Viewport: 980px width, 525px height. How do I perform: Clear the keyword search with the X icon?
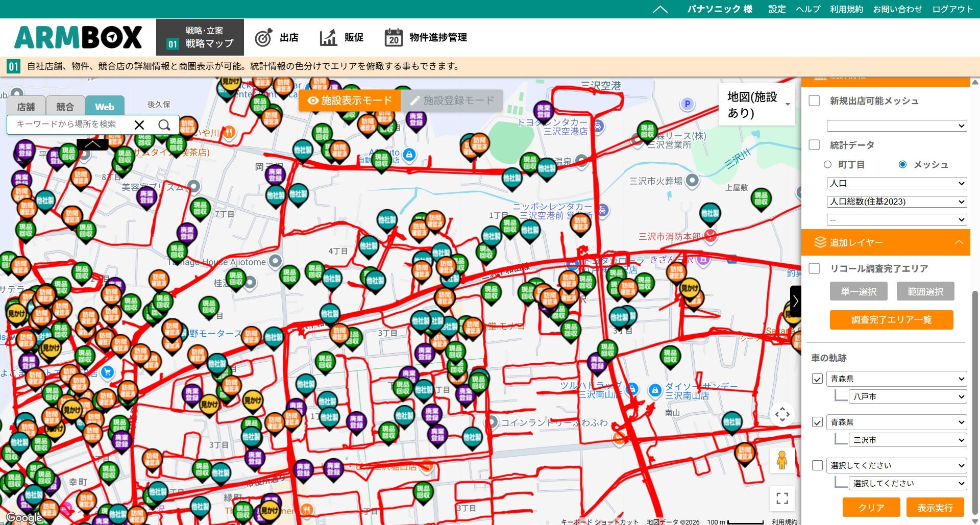[x=139, y=124]
